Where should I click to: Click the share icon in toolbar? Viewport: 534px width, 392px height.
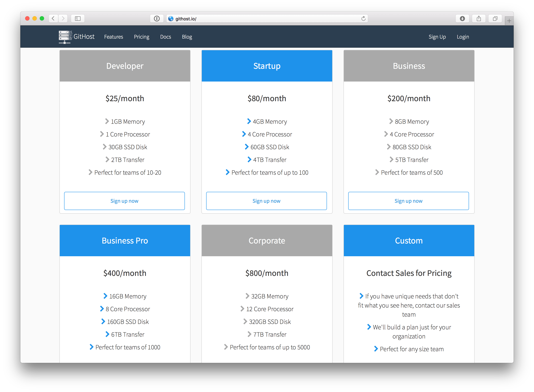[x=479, y=19]
